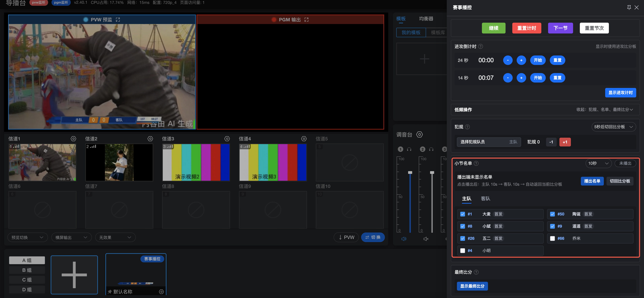Switch roster to the 客队 tab
Image resolution: width=644 pixels, height=298 pixels.
click(485, 199)
